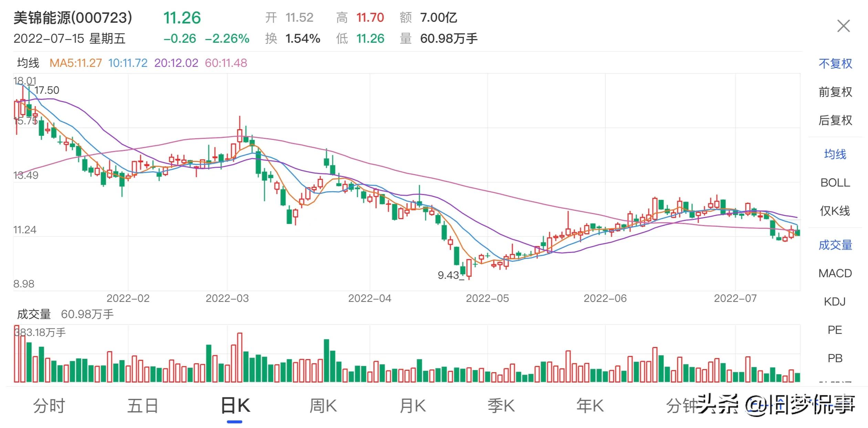The width and height of the screenshot is (868, 428).
Task: Click the 2022-07 date axis label
Action: pos(735,298)
